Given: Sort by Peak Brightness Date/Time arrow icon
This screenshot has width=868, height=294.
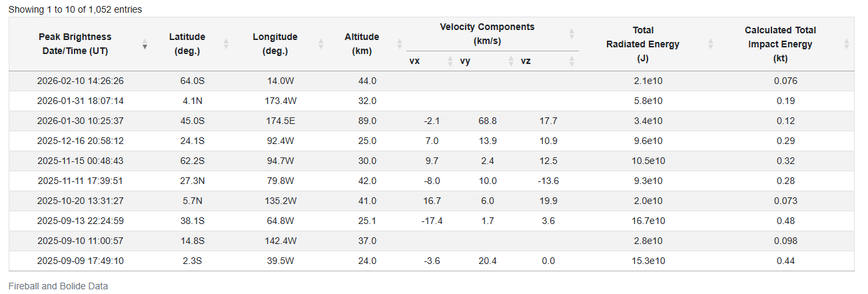Looking at the screenshot, I should (145, 44).
